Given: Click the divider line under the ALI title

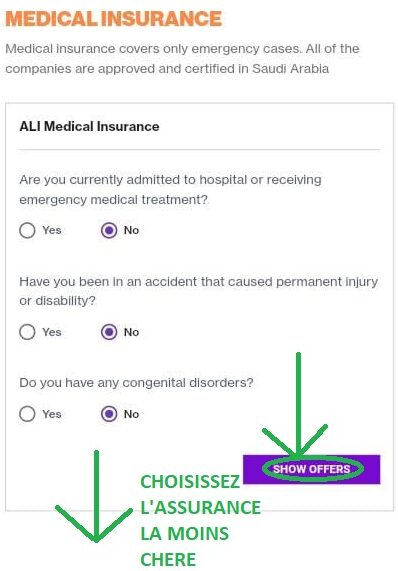Looking at the screenshot, I should pyautogui.click(x=200, y=149).
